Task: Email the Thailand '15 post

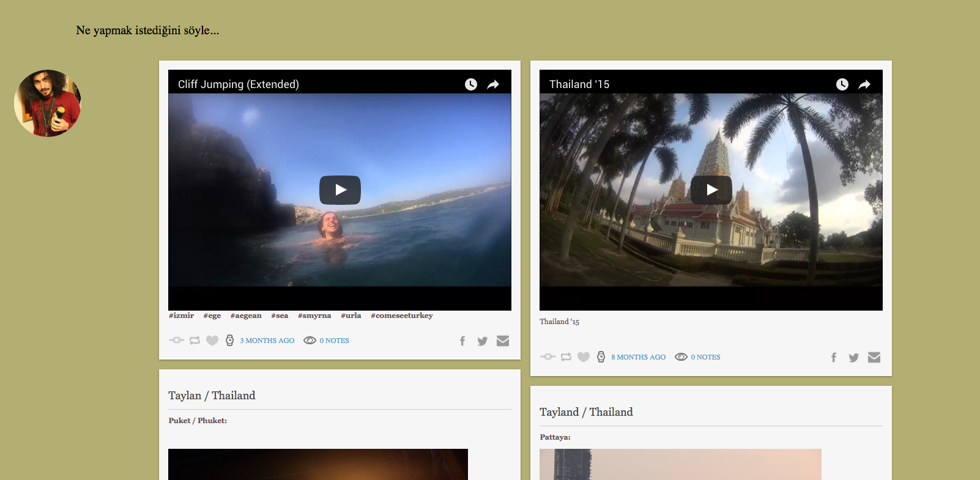Action: tap(874, 357)
